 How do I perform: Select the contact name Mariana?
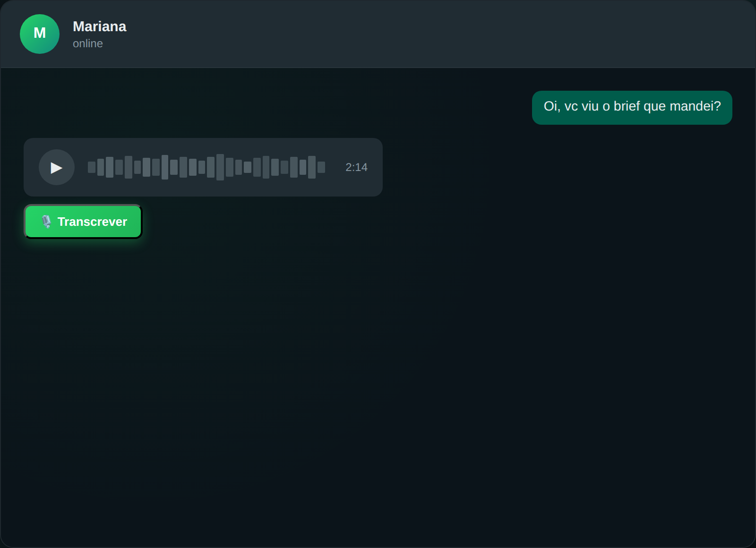click(100, 26)
